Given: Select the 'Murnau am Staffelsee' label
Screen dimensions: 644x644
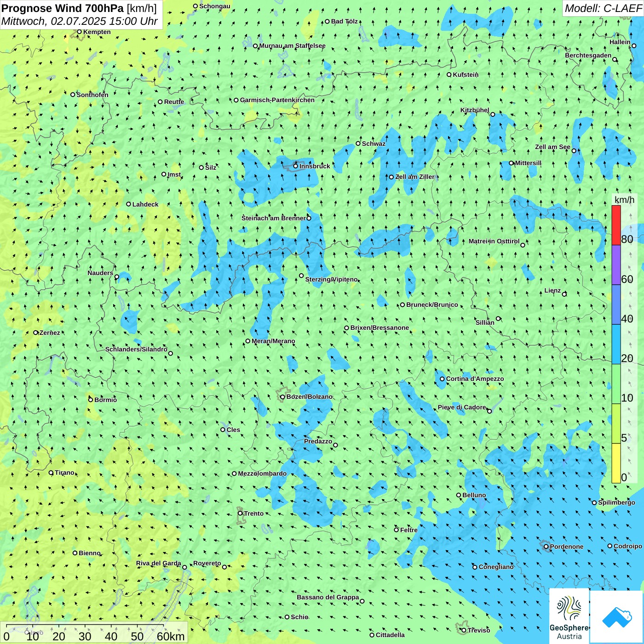Looking at the screenshot, I should click(x=293, y=46).
